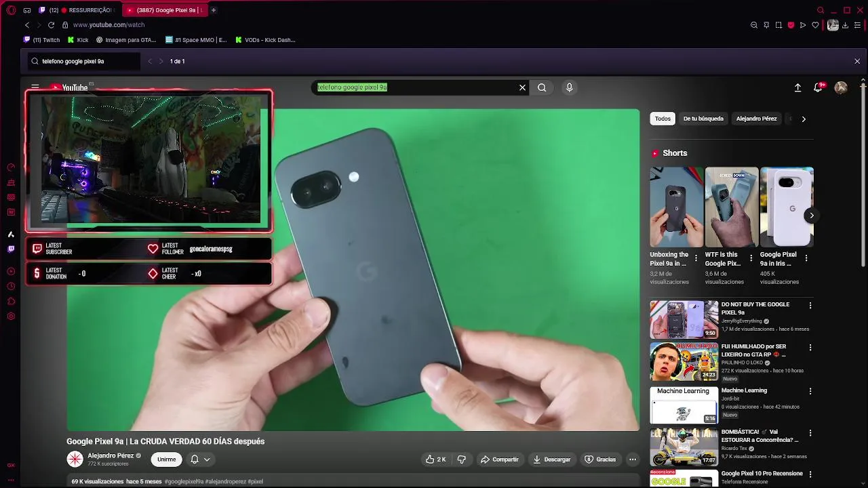Open the #1 Space MMO bookmark

point(197,40)
